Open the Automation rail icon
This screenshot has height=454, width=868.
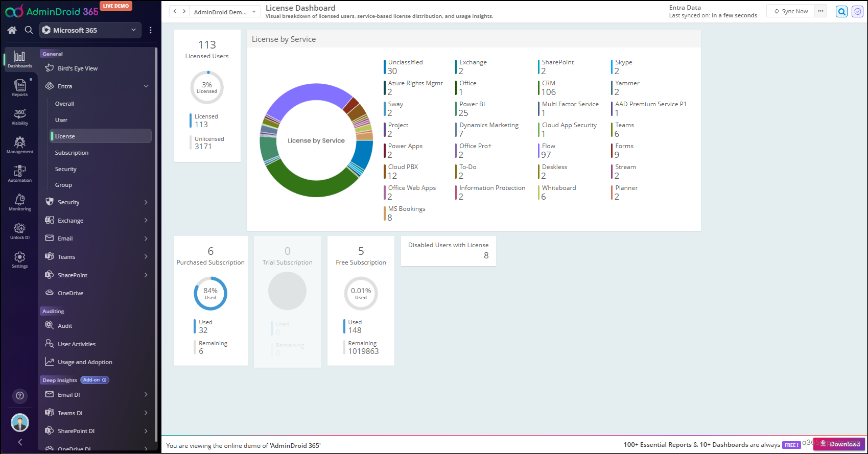coord(20,174)
